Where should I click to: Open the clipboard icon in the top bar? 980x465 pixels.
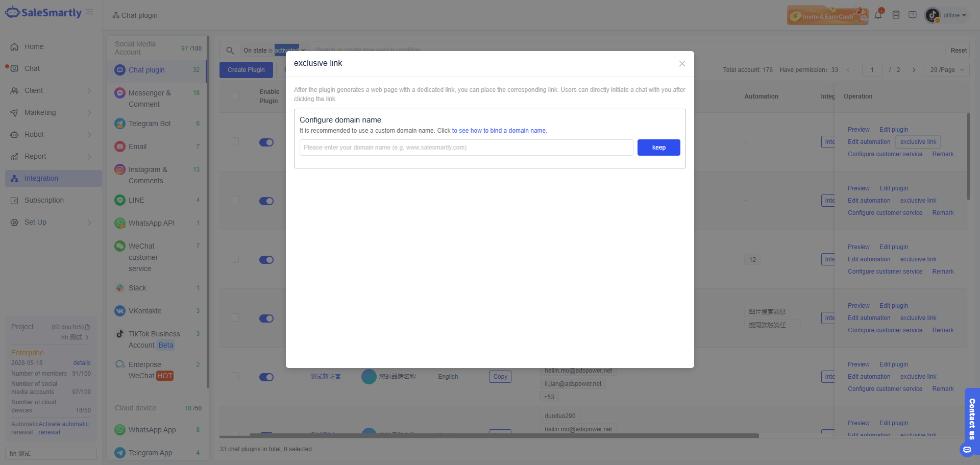click(x=896, y=15)
